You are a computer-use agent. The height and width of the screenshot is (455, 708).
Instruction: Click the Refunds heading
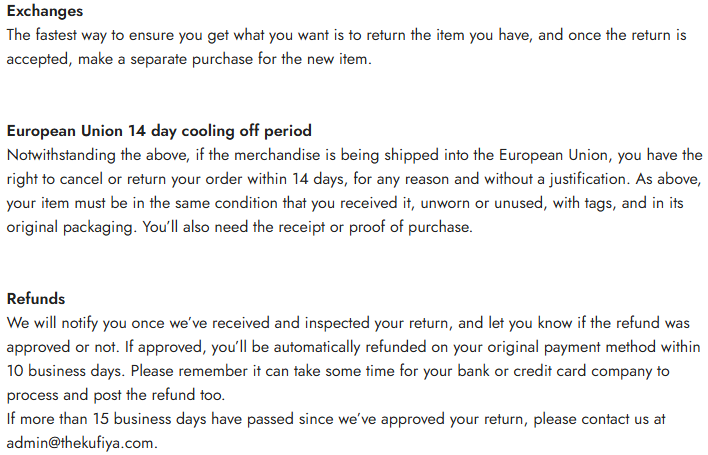coord(35,298)
